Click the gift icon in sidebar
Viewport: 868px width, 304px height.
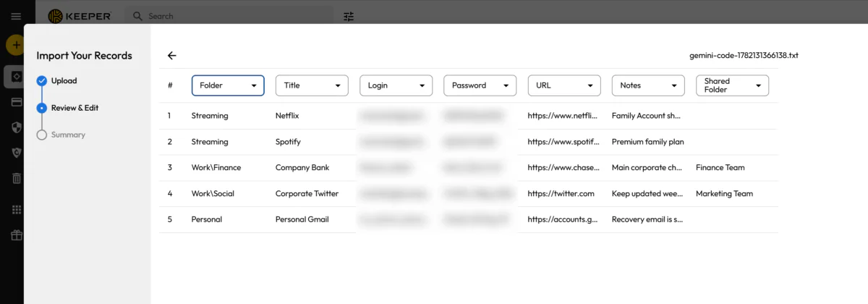pos(16,235)
